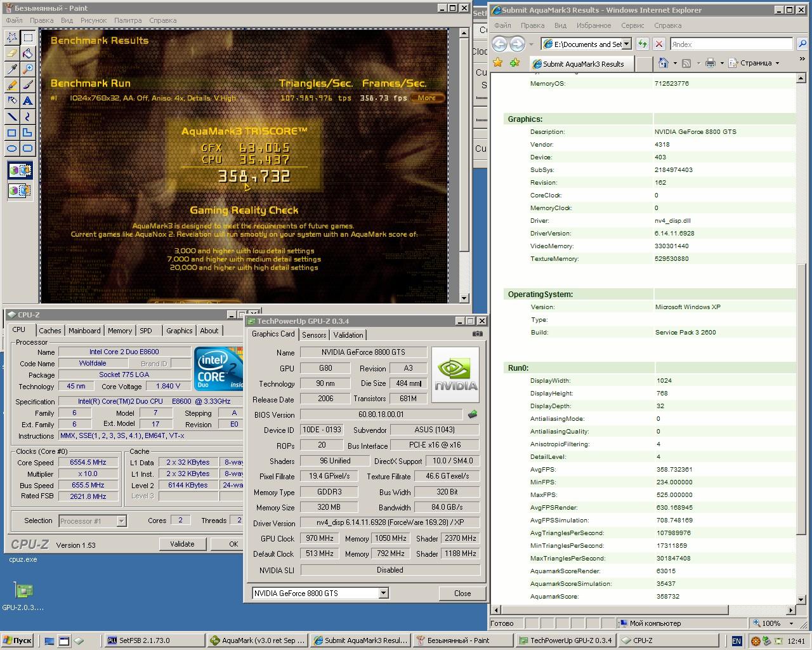Click the Validate button in CPU-Z
Viewport: 812px width, 650px height.
coord(182,544)
